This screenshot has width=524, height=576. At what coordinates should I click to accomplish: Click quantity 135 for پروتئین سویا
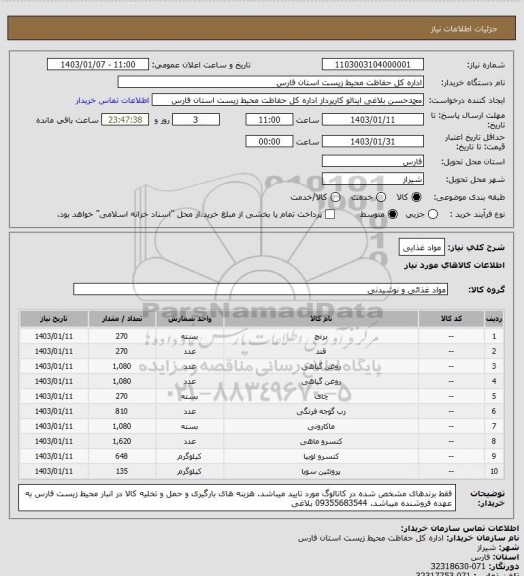click(x=122, y=472)
